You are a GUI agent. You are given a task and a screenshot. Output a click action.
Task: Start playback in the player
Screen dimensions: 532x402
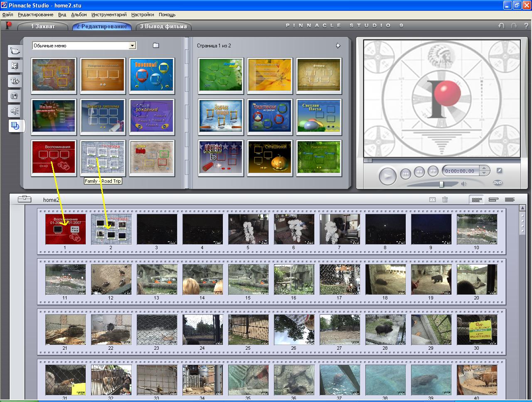coord(387,176)
